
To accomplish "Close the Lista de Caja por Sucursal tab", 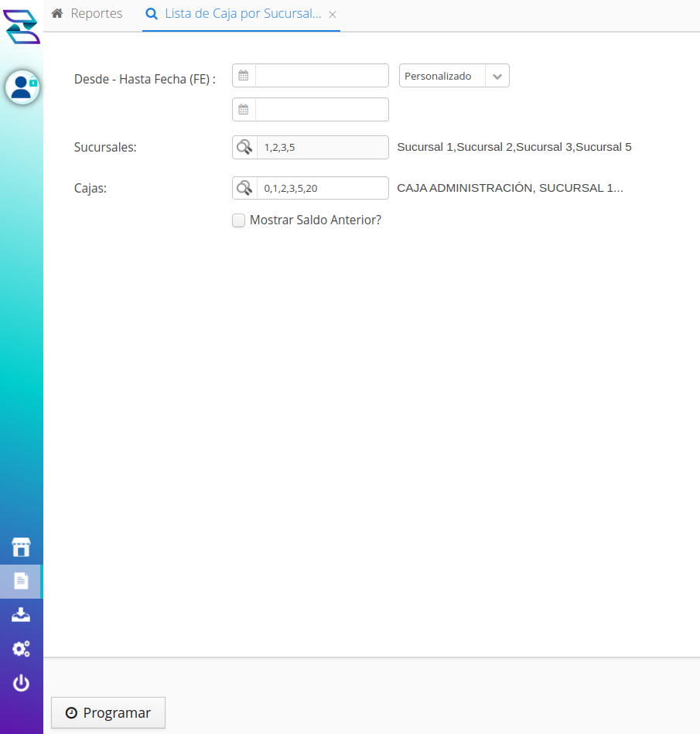I will (x=333, y=15).
